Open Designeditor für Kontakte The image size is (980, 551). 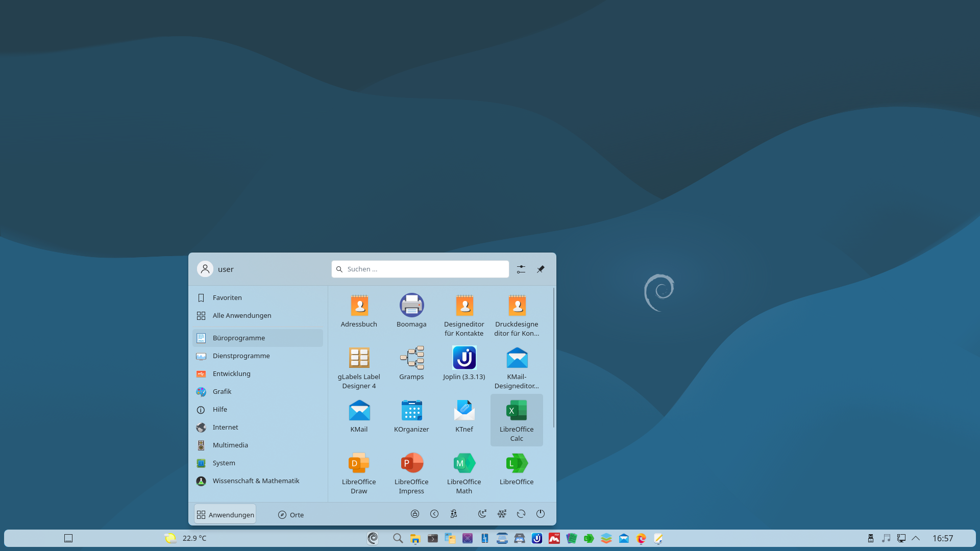click(x=464, y=315)
